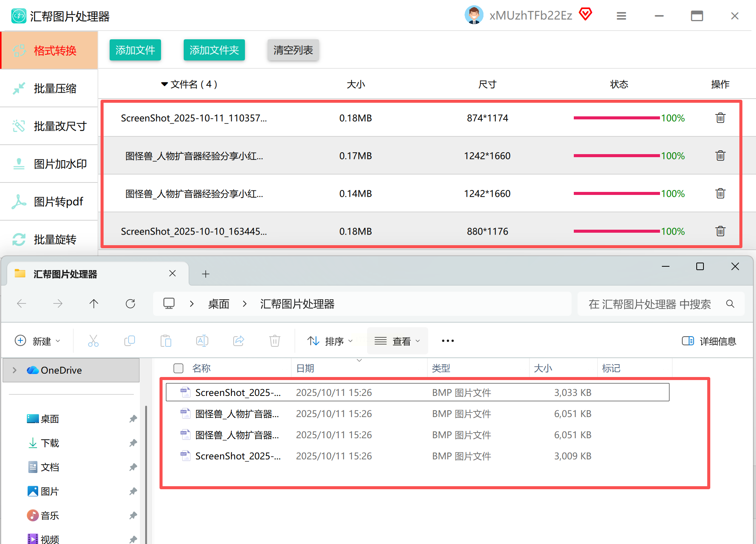Image resolution: width=756 pixels, height=544 pixels.
Task: Click the 添加文件 button
Action: (135, 50)
